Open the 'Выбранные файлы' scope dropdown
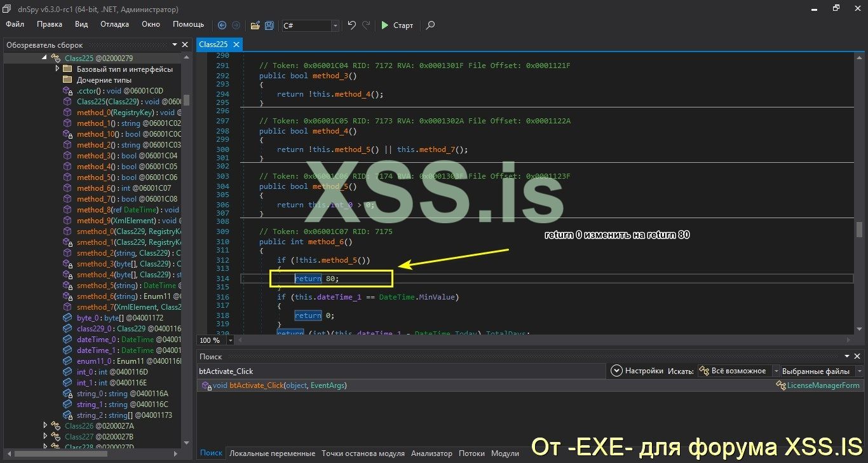Screen dimensions: 868x463 859,371
